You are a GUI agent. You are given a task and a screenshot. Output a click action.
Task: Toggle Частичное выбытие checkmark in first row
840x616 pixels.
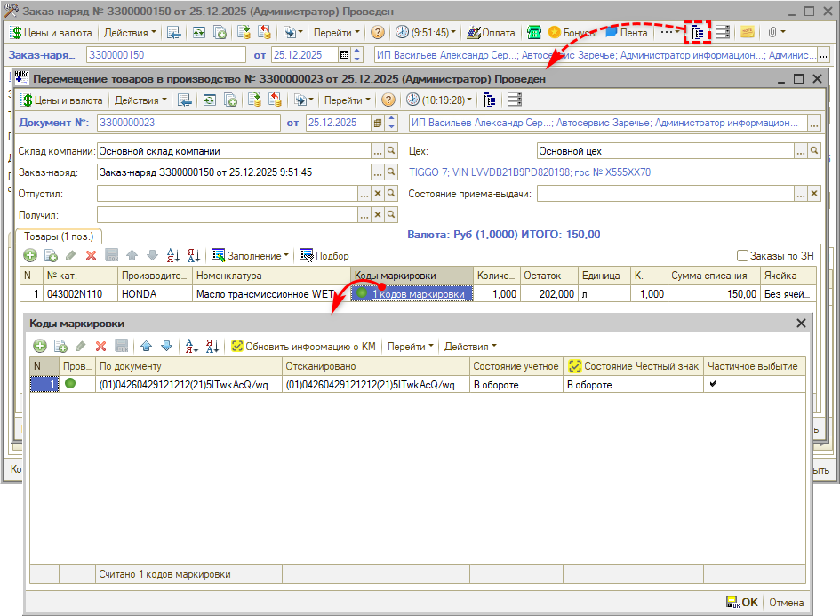coord(713,384)
